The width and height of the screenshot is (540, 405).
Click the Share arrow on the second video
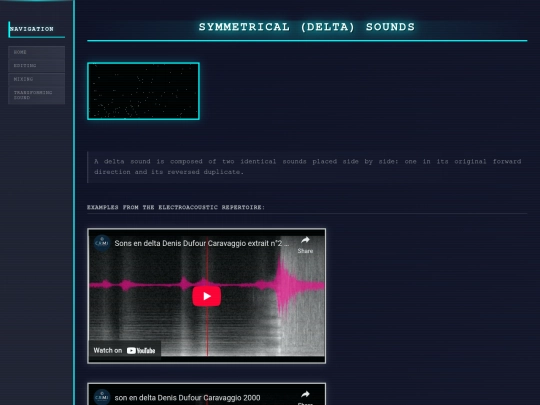point(305,397)
